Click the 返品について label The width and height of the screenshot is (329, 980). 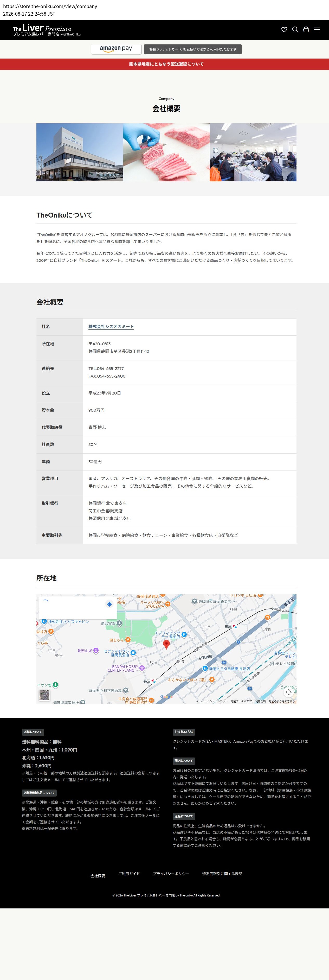point(184,816)
